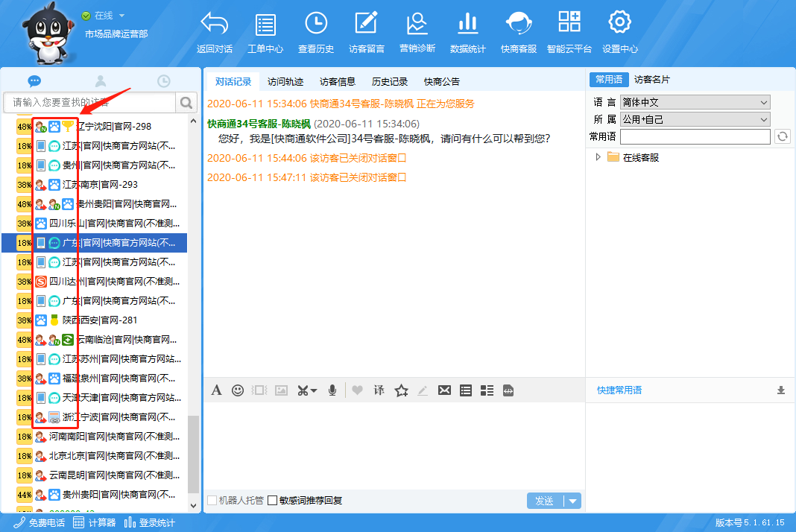Enable the 敏感词推荐回复 checkbox

[273, 501]
